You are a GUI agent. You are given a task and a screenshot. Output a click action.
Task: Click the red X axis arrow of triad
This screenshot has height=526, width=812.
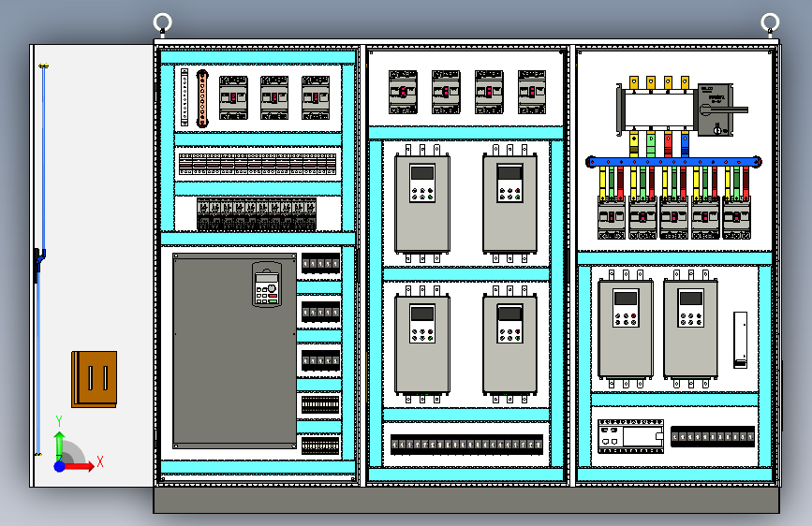click(81, 466)
